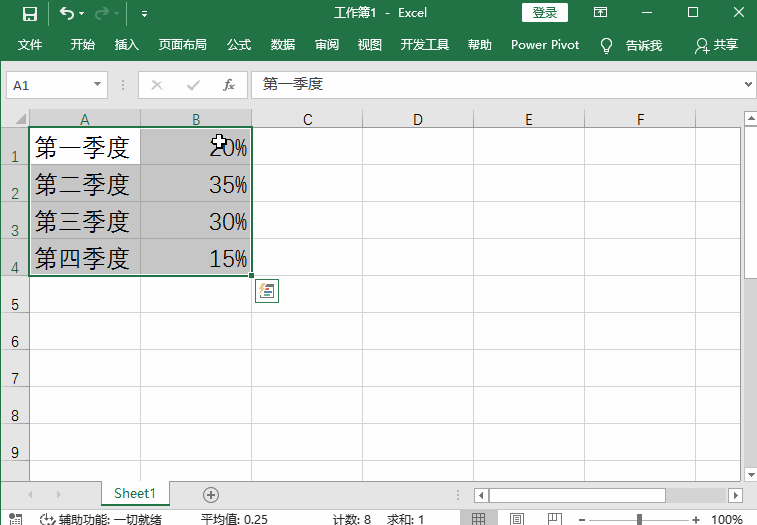Select column B header
The height and width of the screenshot is (525, 757).
[196, 119]
